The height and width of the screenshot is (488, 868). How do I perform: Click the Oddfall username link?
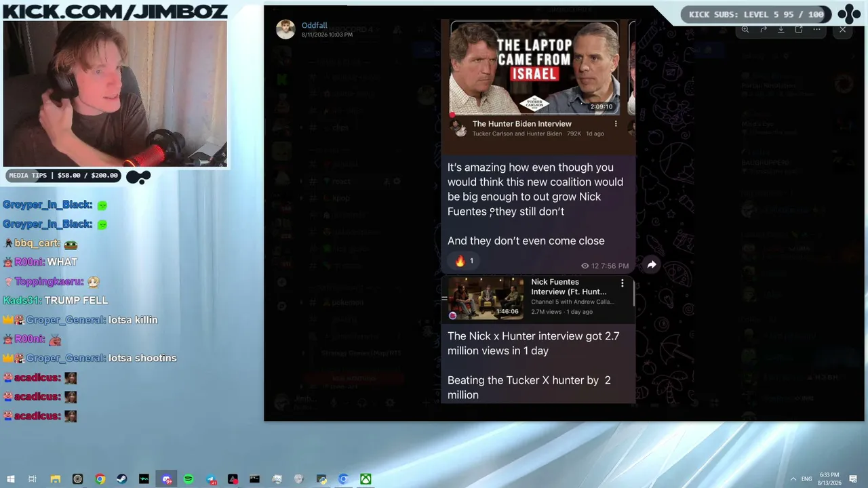[315, 25]
